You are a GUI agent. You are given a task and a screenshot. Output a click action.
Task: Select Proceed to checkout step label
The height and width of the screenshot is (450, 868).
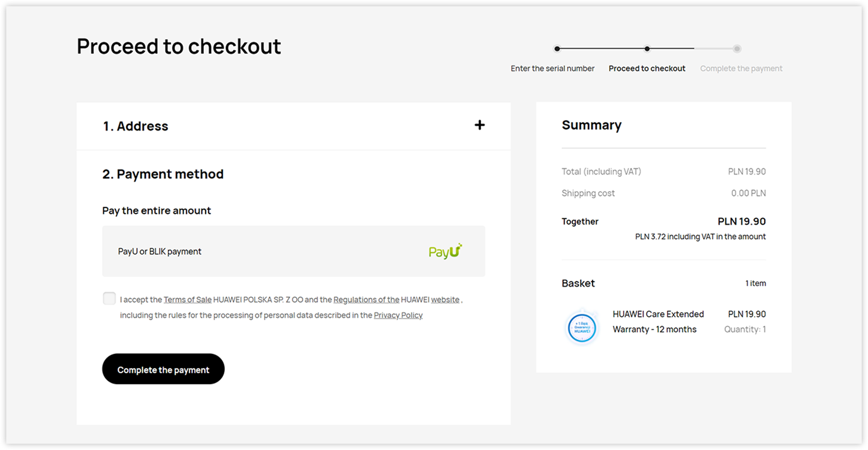point(647,68)
